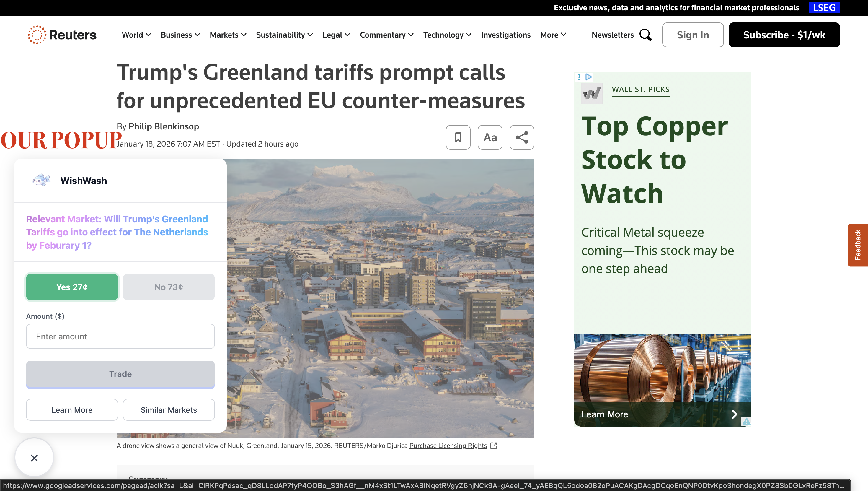Open the Newsletters page
Screen dimensions: 868x491
click(612, 35)
